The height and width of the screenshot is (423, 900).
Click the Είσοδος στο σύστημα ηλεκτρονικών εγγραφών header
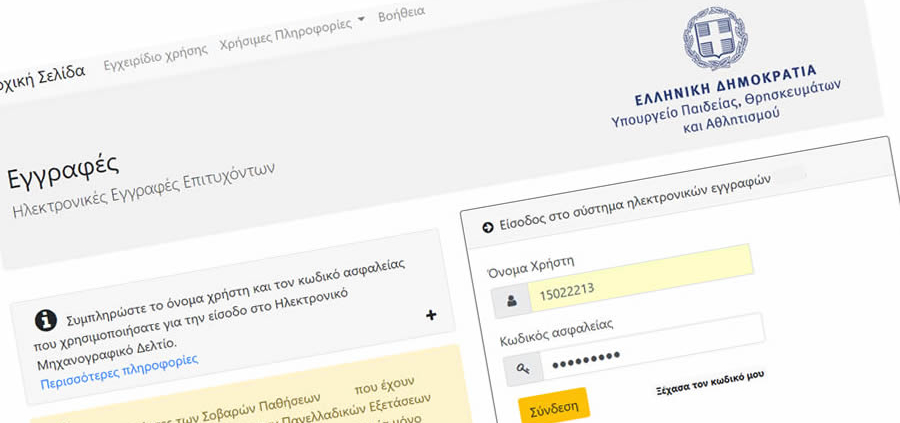click(635, 200)
